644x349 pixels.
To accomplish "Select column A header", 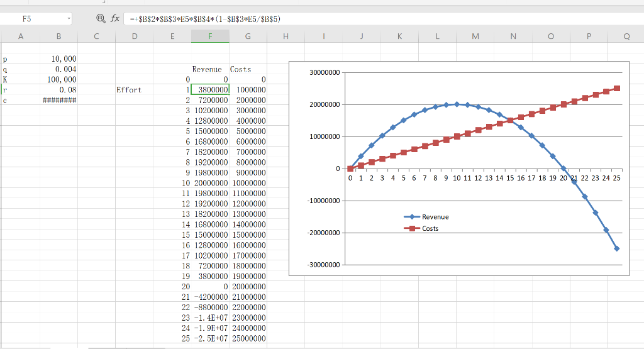I will coord(21,36).
